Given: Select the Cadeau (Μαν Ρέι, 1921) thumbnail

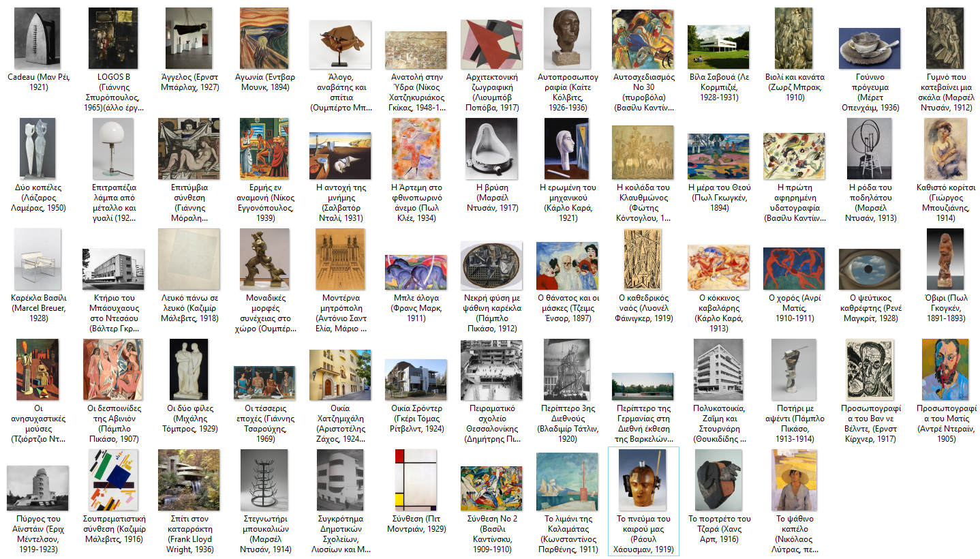Looking at the screenshot, I should click(38, 39).
